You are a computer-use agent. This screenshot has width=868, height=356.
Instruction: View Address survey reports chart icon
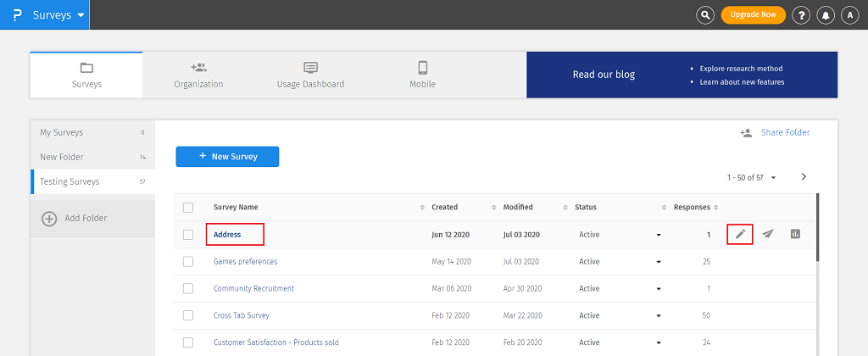click(x=795, y=235)
